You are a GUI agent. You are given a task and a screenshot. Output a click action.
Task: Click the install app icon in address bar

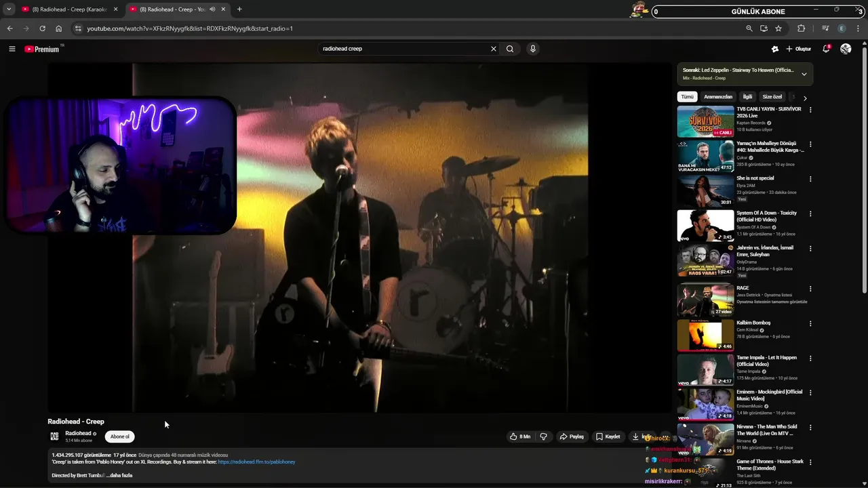coord(764,28)
